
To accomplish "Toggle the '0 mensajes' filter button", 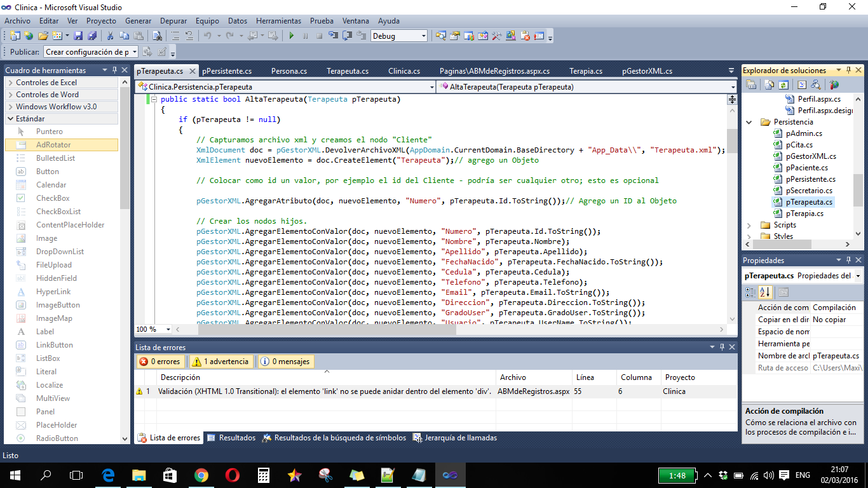I will (285, 362).
